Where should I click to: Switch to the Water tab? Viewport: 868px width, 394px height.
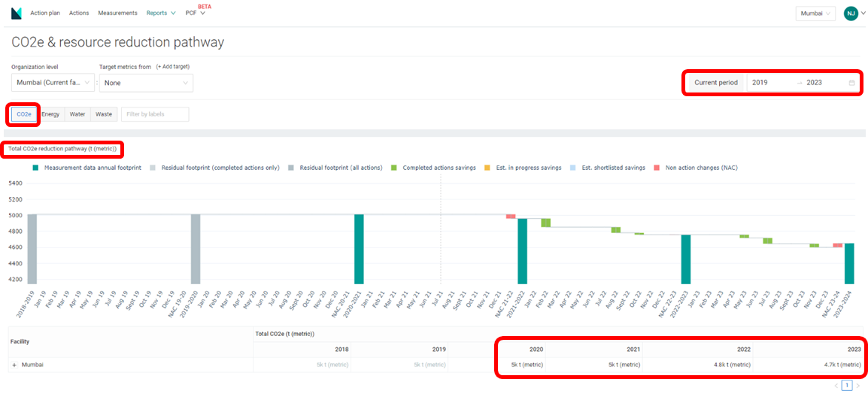coord(77,114)
